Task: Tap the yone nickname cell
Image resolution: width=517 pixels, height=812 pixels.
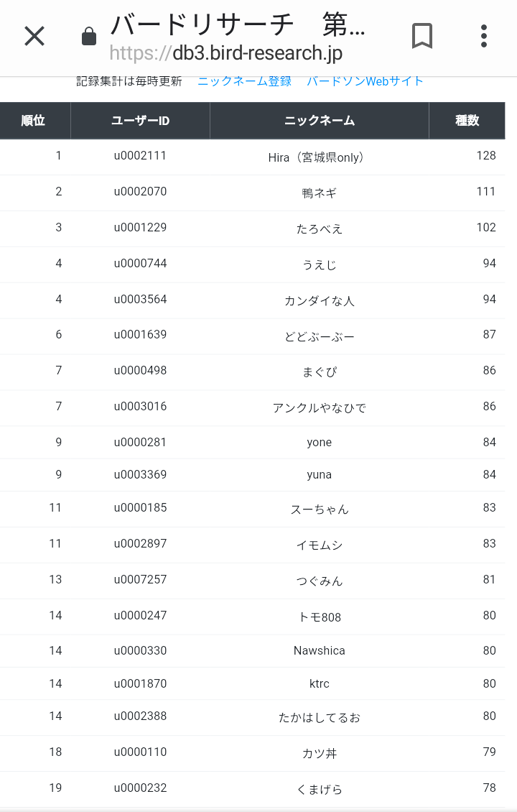Action: (319, 443)
